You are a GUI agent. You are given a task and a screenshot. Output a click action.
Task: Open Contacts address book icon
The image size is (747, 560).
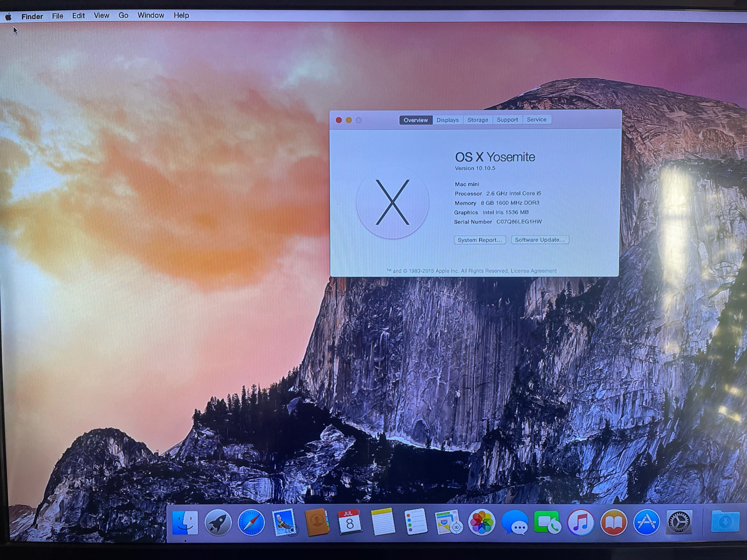point(317,522)
